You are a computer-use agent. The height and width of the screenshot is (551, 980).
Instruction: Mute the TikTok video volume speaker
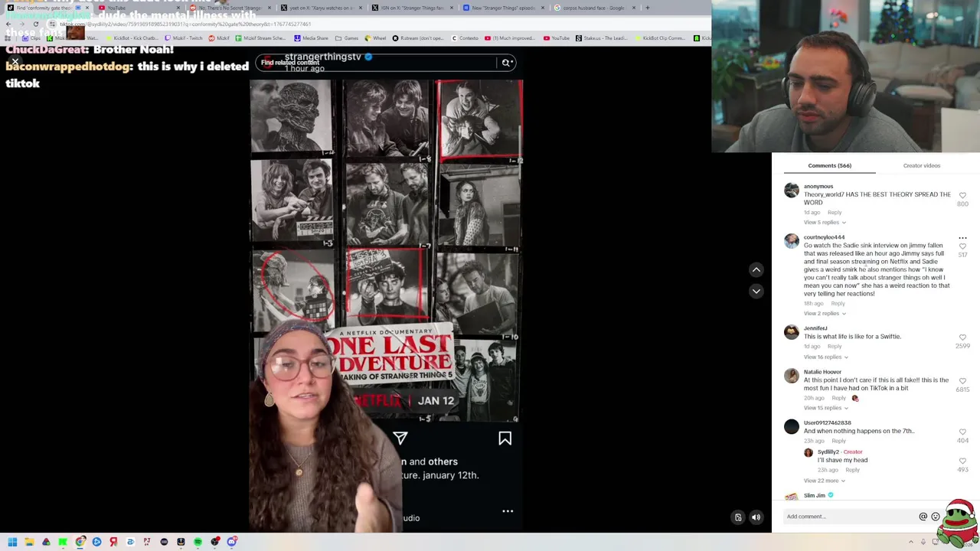[756, 517]
